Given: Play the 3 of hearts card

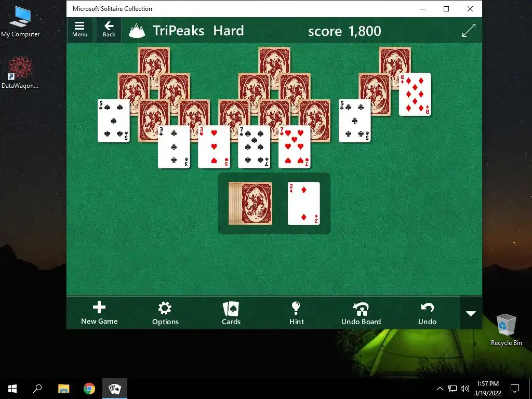Looking at the screenshot, I should pos(214,147).
